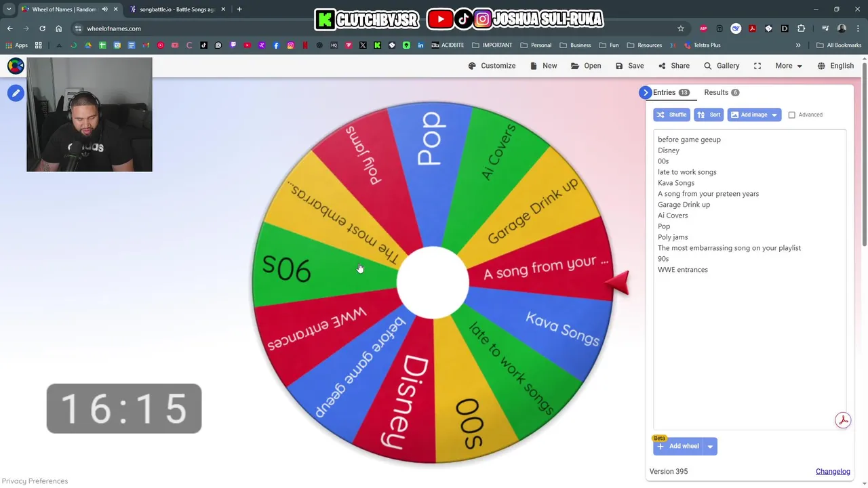Open new browser tab
Image resolution: width=868 pixels, height=488 pixels.
point(239,9)
